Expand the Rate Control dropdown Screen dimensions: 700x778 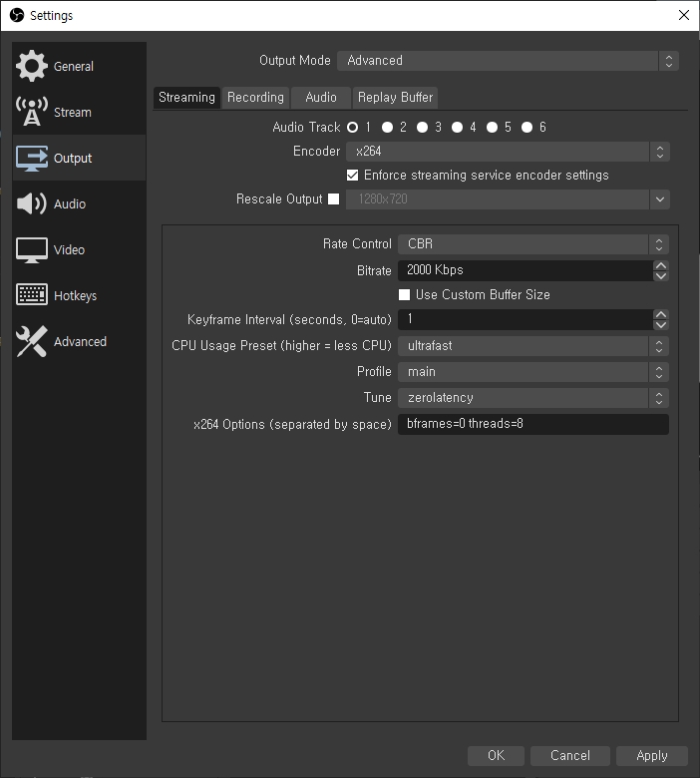tap(532, 244)
